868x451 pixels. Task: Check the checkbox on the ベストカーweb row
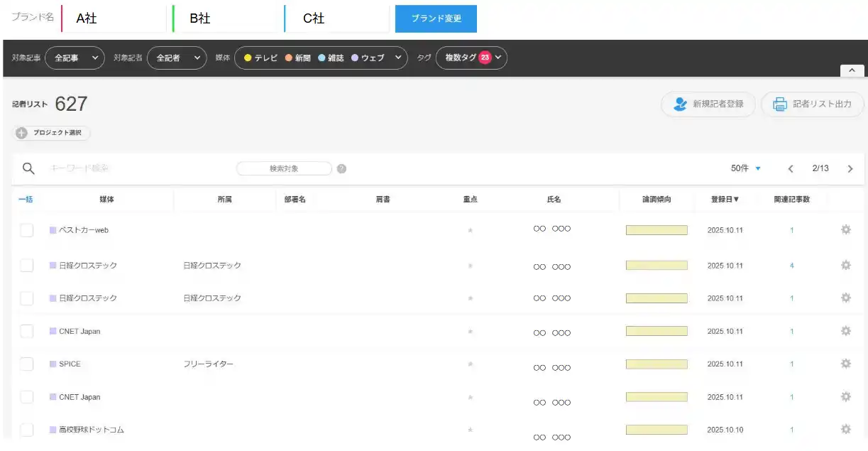(26, 230)
